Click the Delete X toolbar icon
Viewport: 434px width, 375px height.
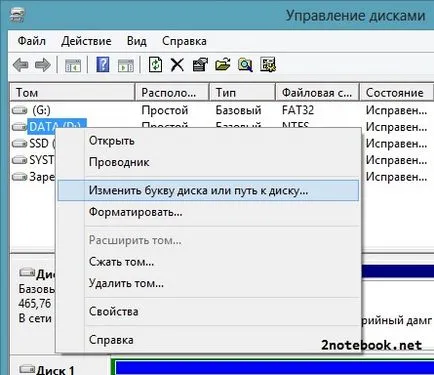coord(177,65)
